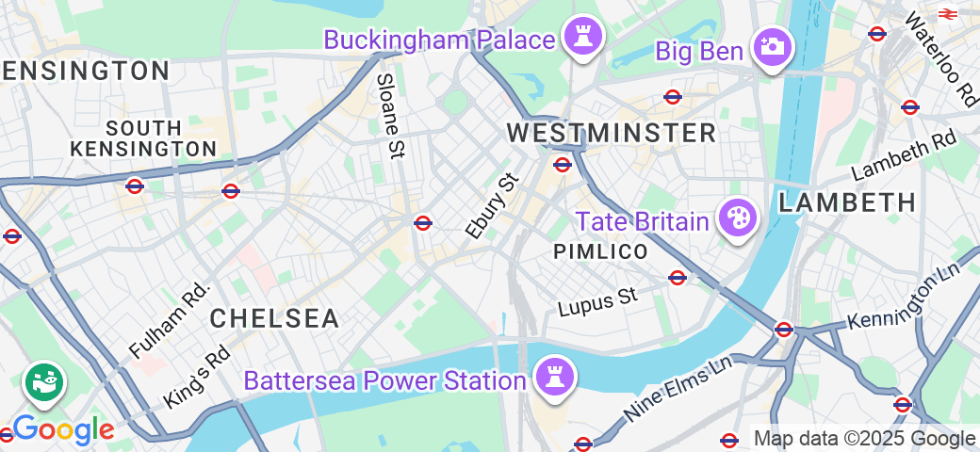The width and height of the screenshot is (980, 452).
Task: Select the Underground icon near Lupus St in Pimlico
Action: 678,277
